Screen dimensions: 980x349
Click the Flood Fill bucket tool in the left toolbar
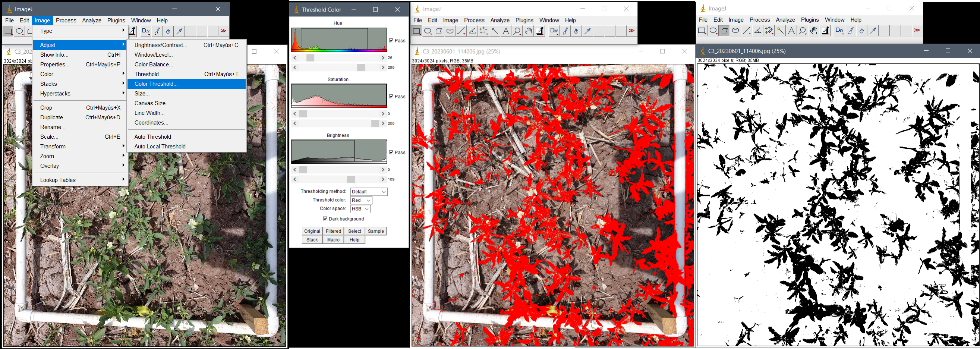168,31
